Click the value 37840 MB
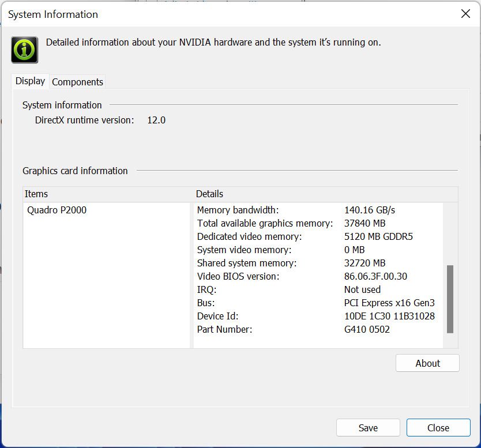 [x=364, y=223]
